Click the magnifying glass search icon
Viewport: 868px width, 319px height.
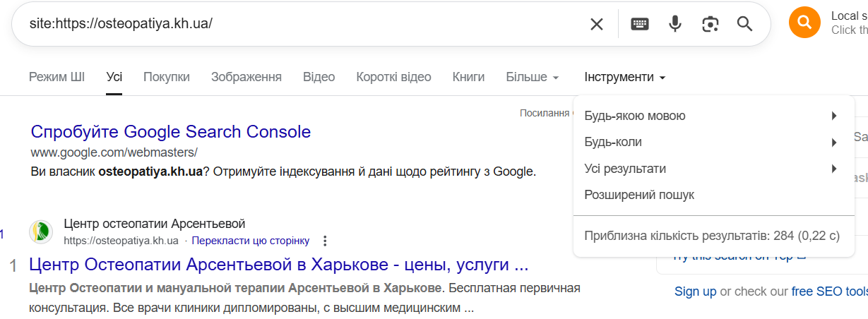pos(744,24)
